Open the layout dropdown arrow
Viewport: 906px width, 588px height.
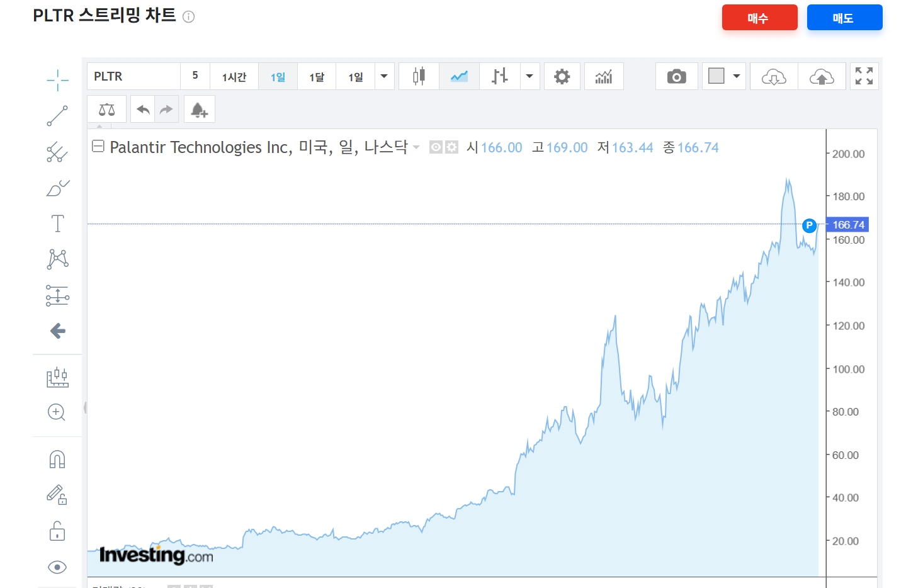tap(737, 76)
